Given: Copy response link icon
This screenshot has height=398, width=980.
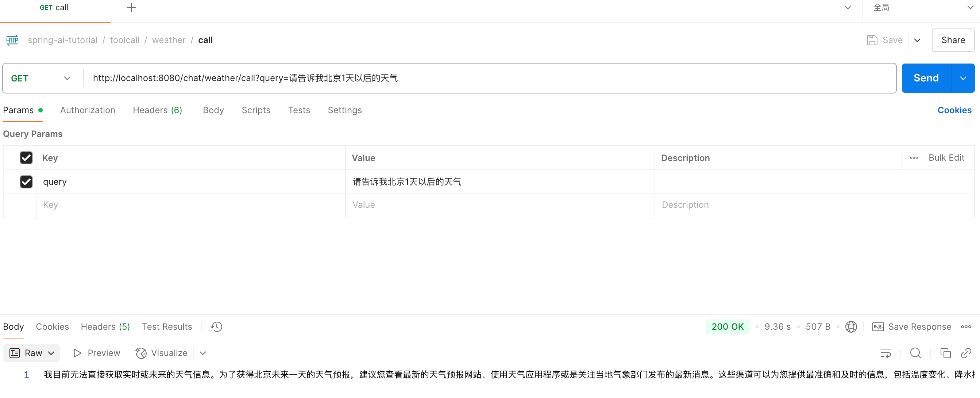Looking at the screenshot, I should click(966, 353).
